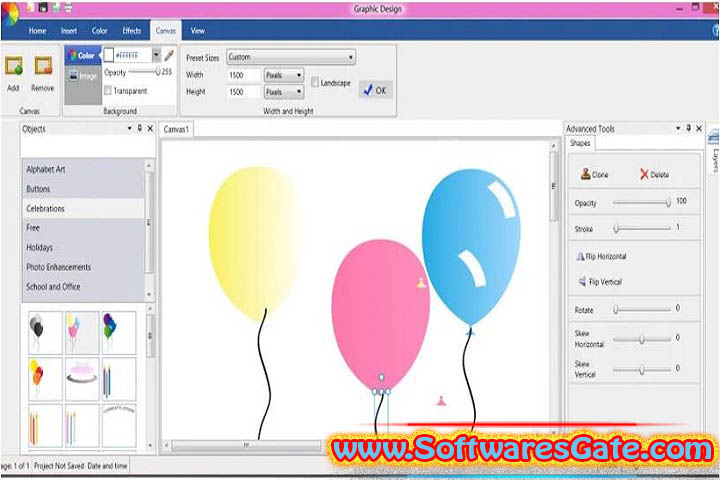Adjust the Skew Vertical slider
This screenshot has height=480, width=720.
[x=642, y=369]
